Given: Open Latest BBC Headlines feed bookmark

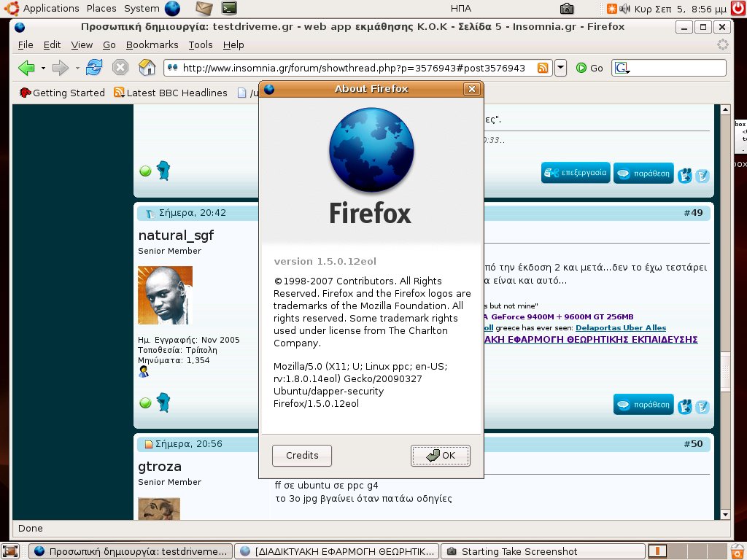Looking at the screenshot, I should [x=171, y=93].
